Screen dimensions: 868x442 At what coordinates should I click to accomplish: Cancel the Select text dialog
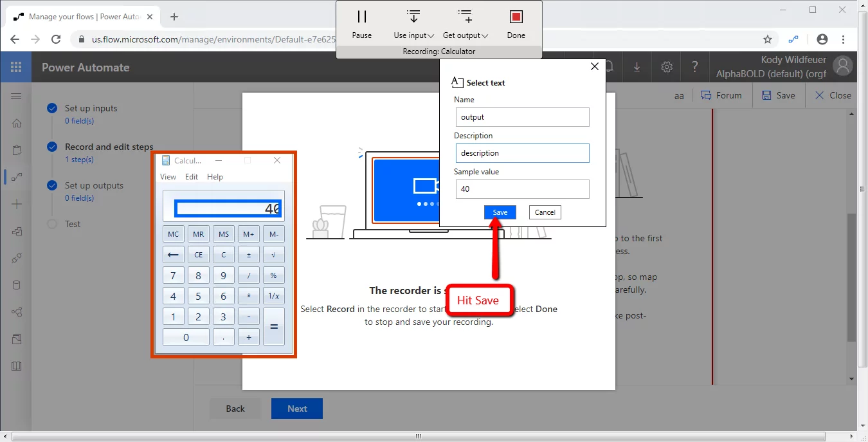pos(545,212)
